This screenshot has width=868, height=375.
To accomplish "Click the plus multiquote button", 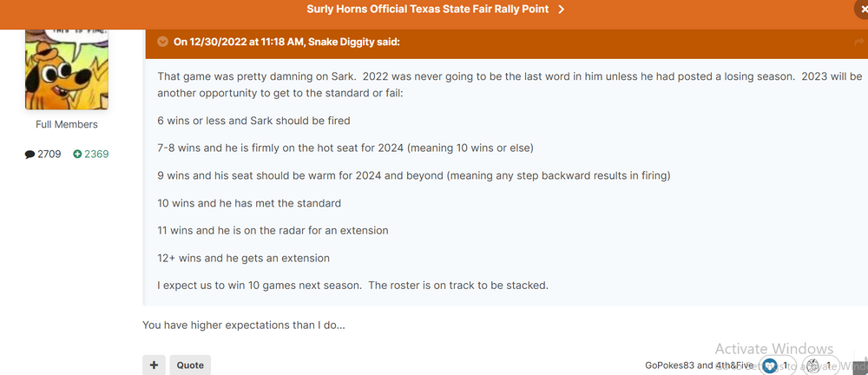I will pyautogui.click(x=154, y=365).
